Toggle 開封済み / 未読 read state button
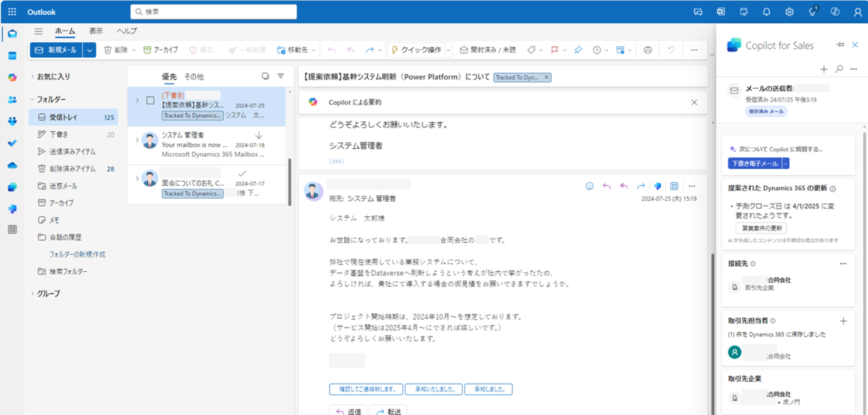The image size is (868, 415). [x=488, y=50]
